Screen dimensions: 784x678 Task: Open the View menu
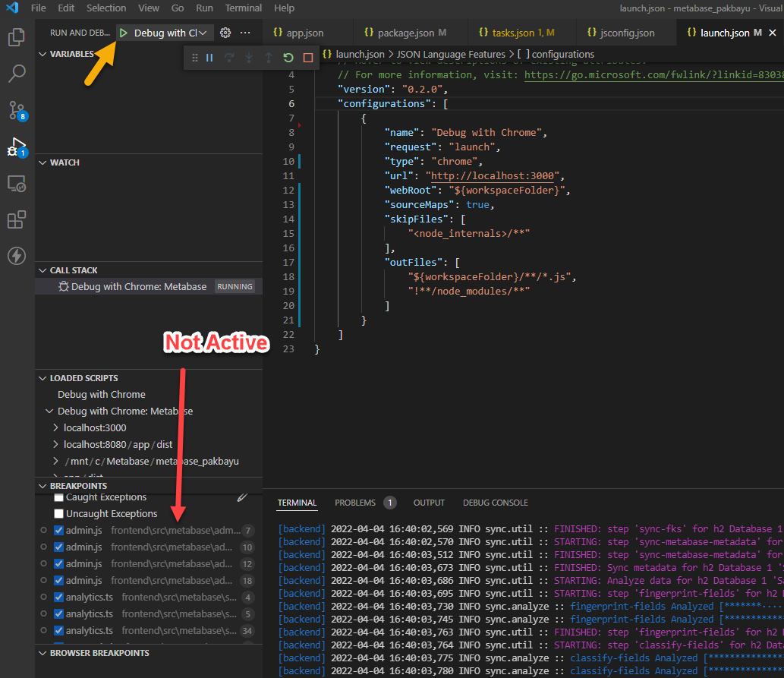coord(149,8)
